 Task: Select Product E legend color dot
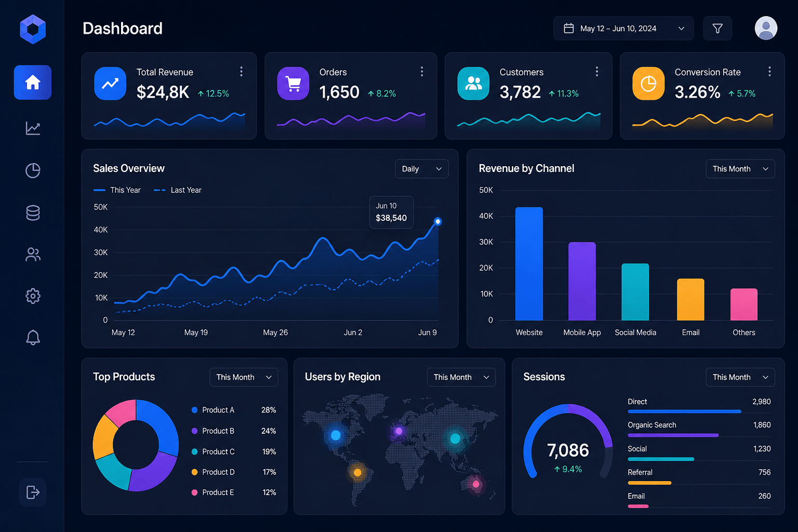point(194,493)
